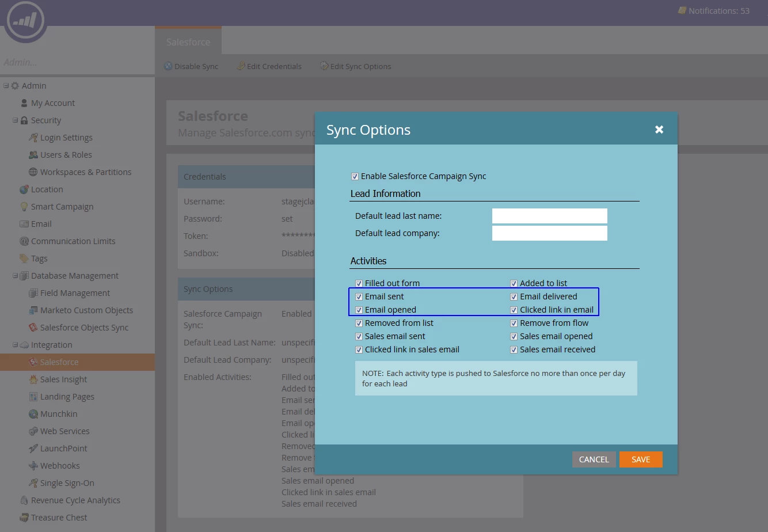Viewport: 768px width, 532px height.
Task: Collapse the Security tree node
Action: pyautogui.click(x=15, y=120)
